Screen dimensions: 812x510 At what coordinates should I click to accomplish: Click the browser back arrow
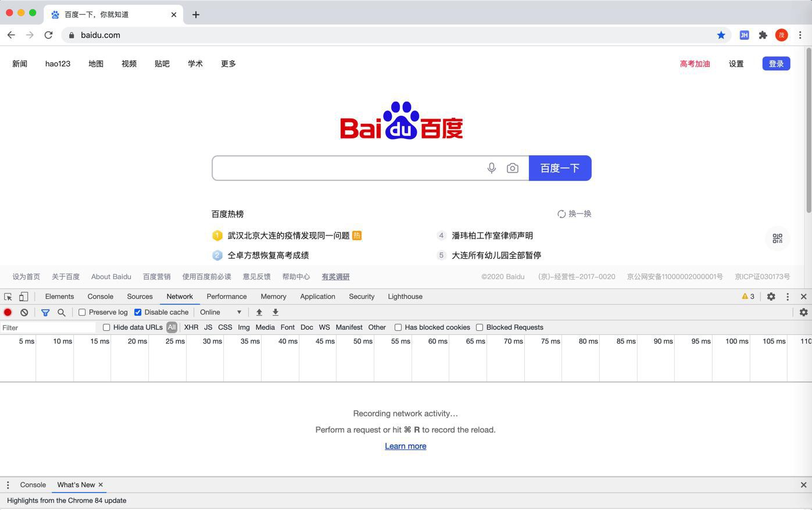tap(11, 35)
